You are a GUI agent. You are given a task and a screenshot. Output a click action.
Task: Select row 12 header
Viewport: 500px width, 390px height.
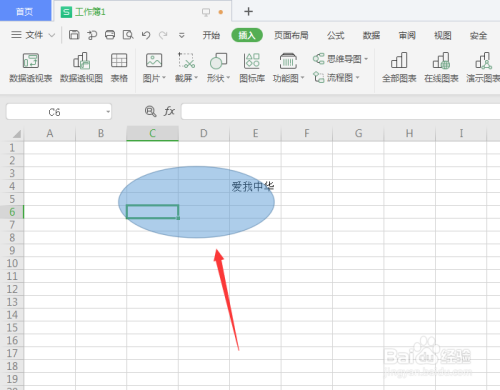12,289
